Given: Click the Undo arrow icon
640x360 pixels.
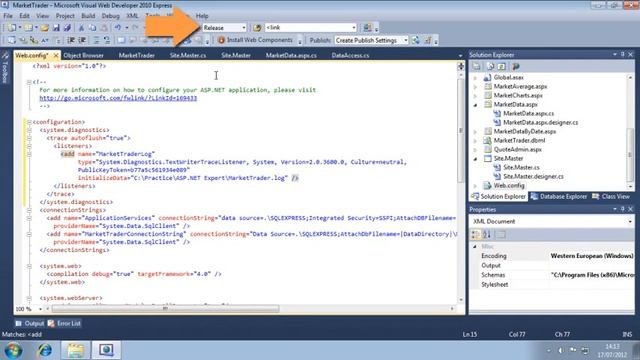Looking at the screenshot, I should point(118,28).
